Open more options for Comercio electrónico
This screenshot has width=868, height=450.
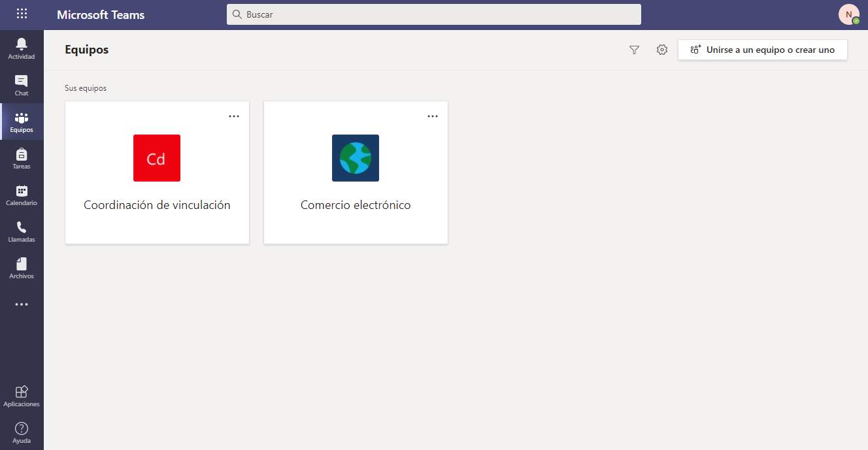click(x=433, y=116)
